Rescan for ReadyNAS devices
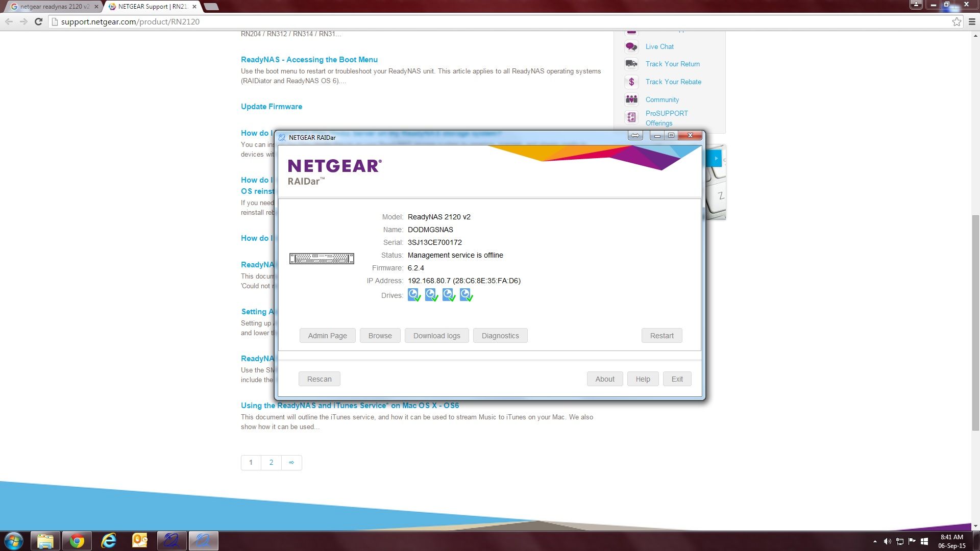This screenshot has width=980, height=551. coord(320,379)
